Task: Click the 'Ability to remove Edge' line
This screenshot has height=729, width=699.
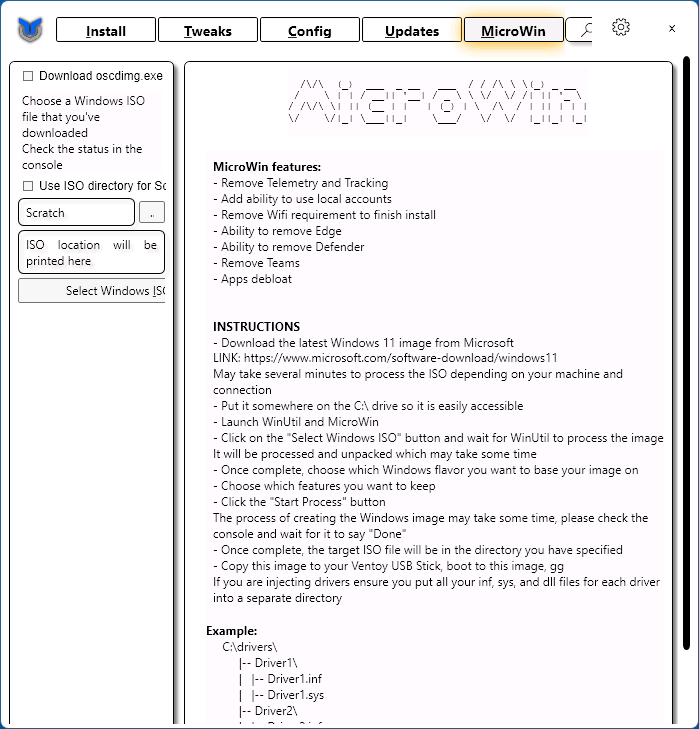Action: point(277,231)
